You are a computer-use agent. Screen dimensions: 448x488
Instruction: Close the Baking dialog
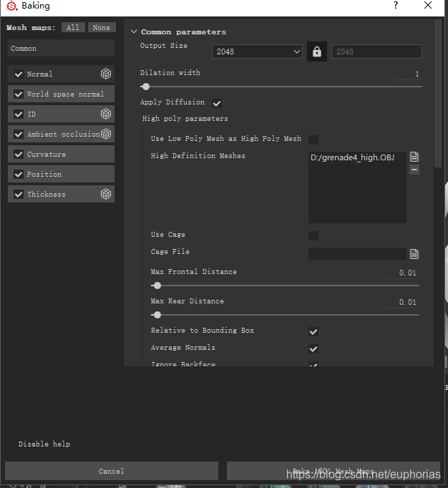click(x=428, y=5)
